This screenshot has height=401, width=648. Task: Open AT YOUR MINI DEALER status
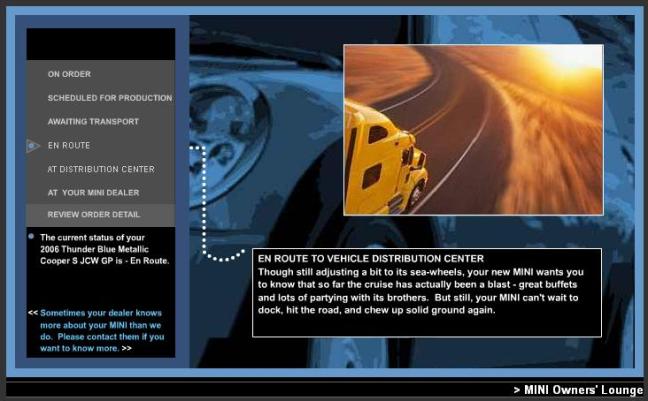click(x=93, y=192)
